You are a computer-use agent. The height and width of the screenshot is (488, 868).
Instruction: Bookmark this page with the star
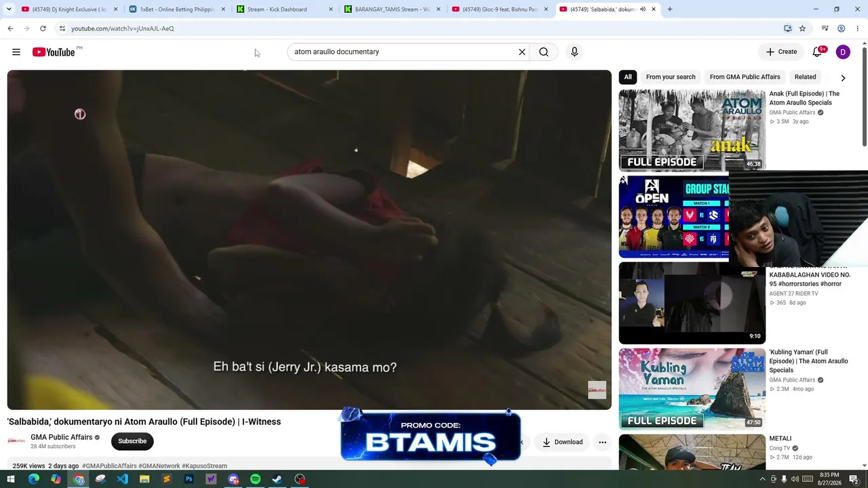tap(802, 28)
